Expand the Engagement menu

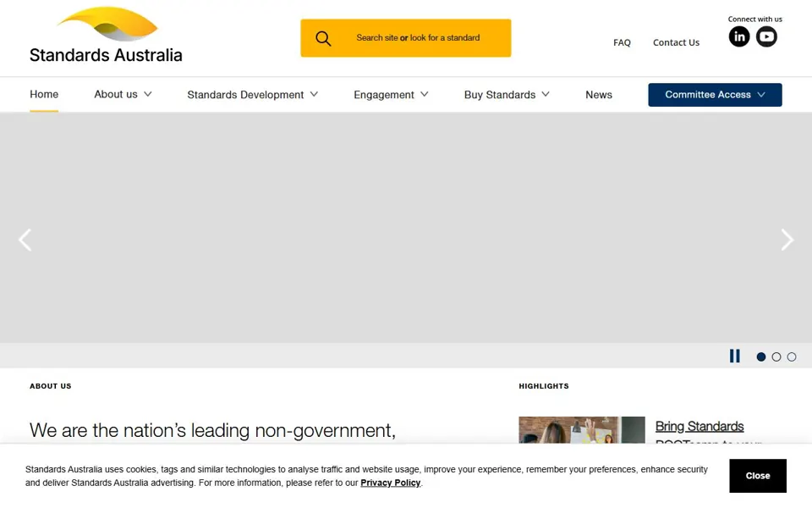click(x=391, y=95)
